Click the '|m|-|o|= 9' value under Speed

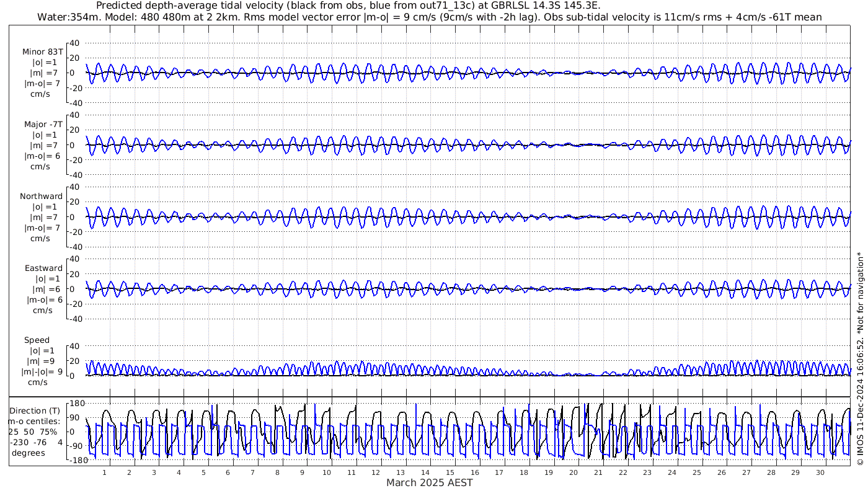coord(42,372)
